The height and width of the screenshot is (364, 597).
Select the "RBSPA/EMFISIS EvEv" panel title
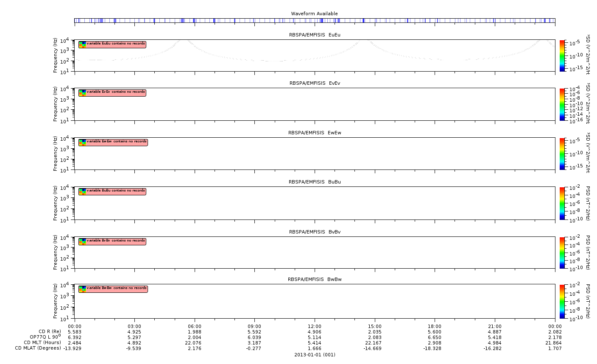(315, 83)
